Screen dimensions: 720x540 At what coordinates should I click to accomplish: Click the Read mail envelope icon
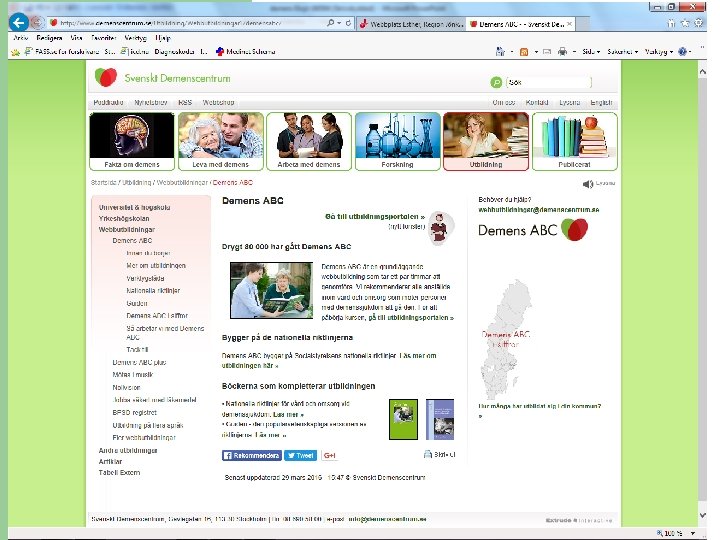click(x=547, y=52)
